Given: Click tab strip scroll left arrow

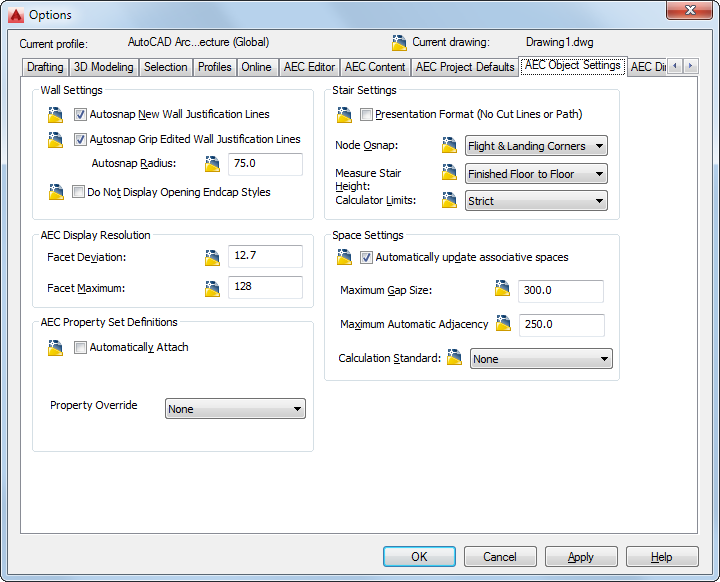Looking at the screenshot, I should 675,66.
